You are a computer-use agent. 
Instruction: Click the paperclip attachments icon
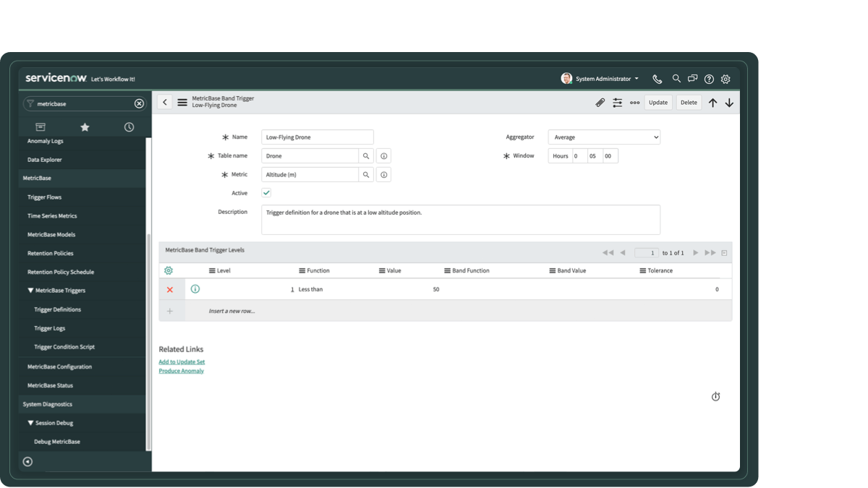(600, 103)
